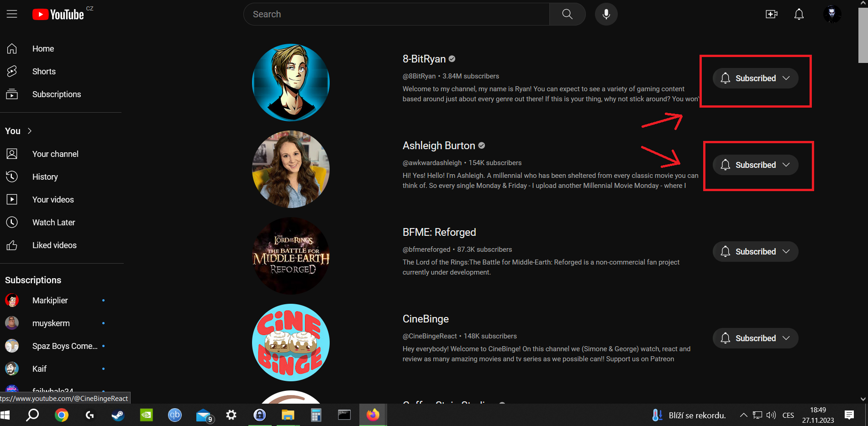Viewport: 868px width, 426px height.
Task: Open the Ashleigh Burton channel title
Action: coord(439,145)
